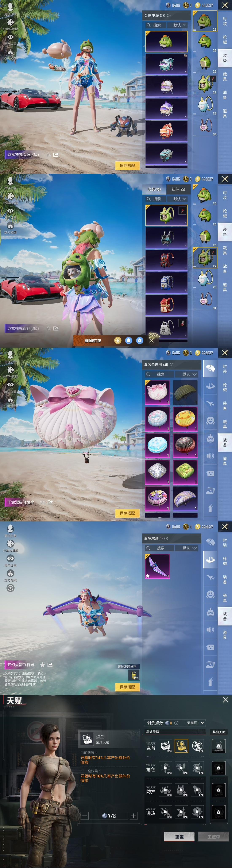This screenshot has width=232, height=868.
Task: Dismiss the 截图成功 bar with its X
Action: (x=151, y=341)
